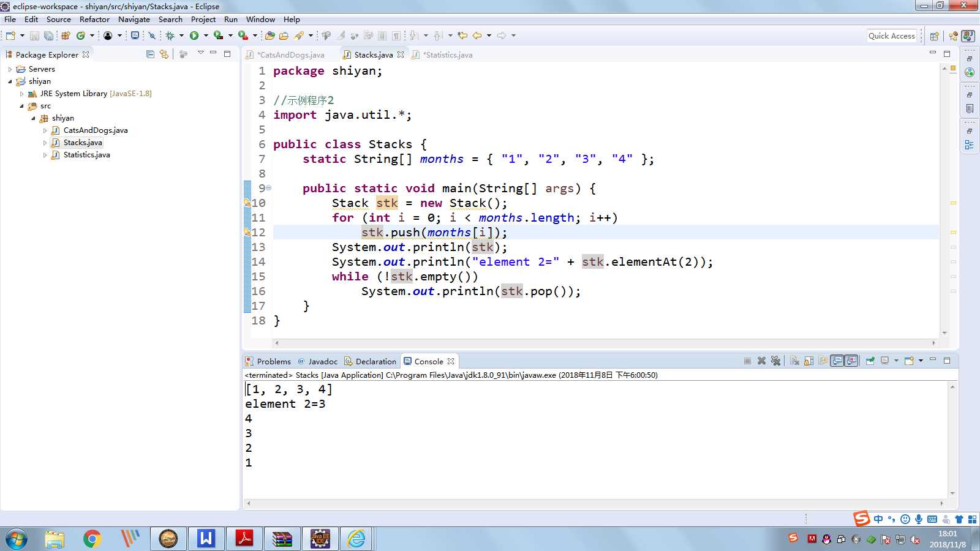The height and width of the screenshot is (551, 980).
Task: Toggle Show Console on standard error
Action: (x=851, y=361)
